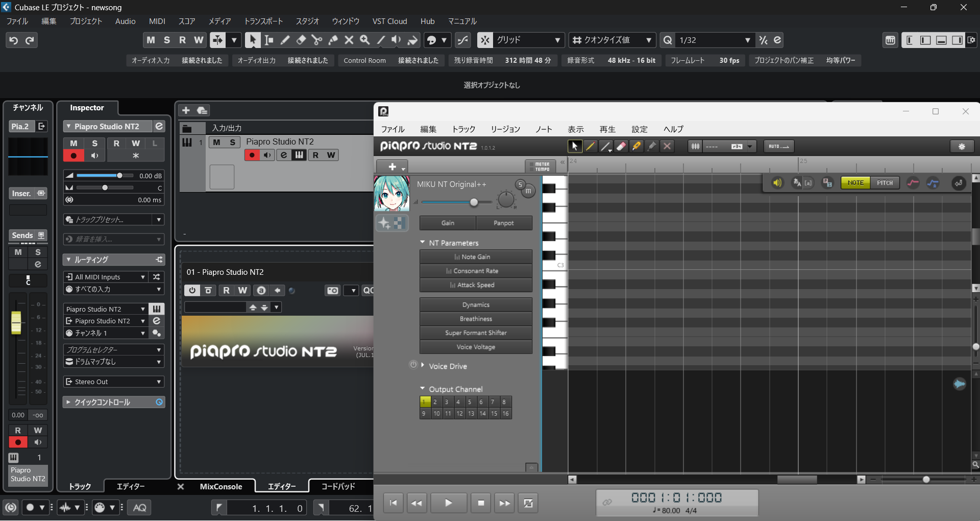Click the Piapro horizontal zoom slider

[926, 479]
